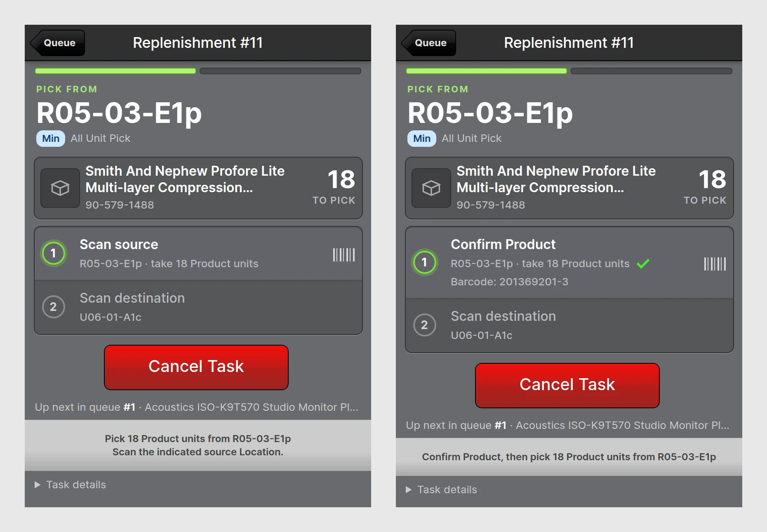Click Up next in queue line, right screen
This screenshot has width=767, height=532.
(568, 425)
